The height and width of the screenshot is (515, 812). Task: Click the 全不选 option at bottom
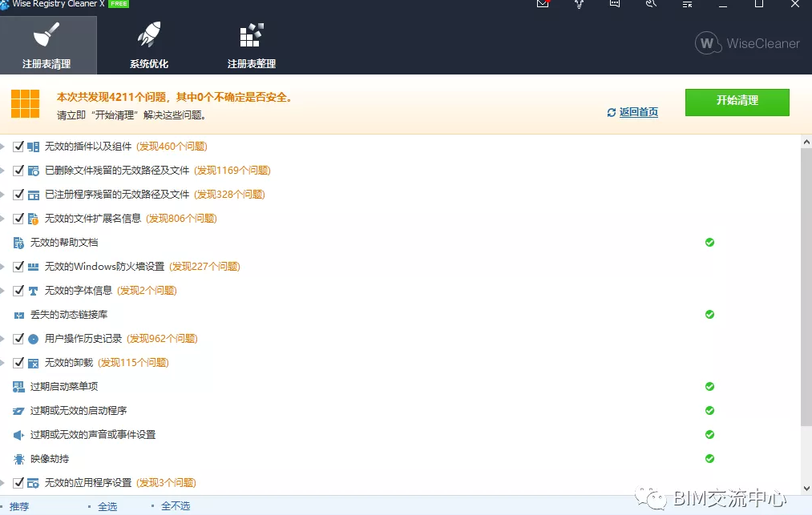point(176,506)
